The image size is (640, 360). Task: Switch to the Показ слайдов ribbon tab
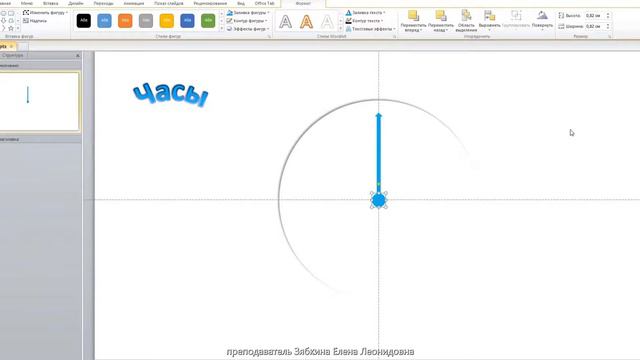pos(169,3)
